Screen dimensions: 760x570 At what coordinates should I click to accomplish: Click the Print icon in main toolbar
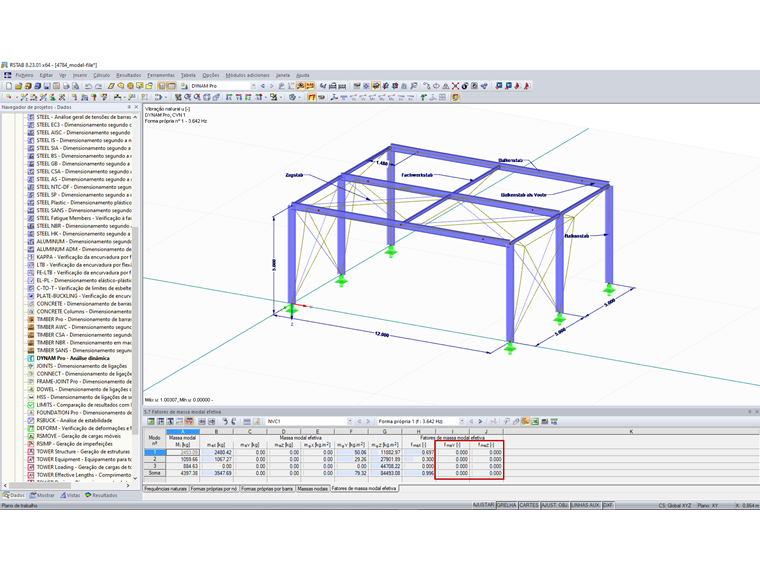coord(66,86)
